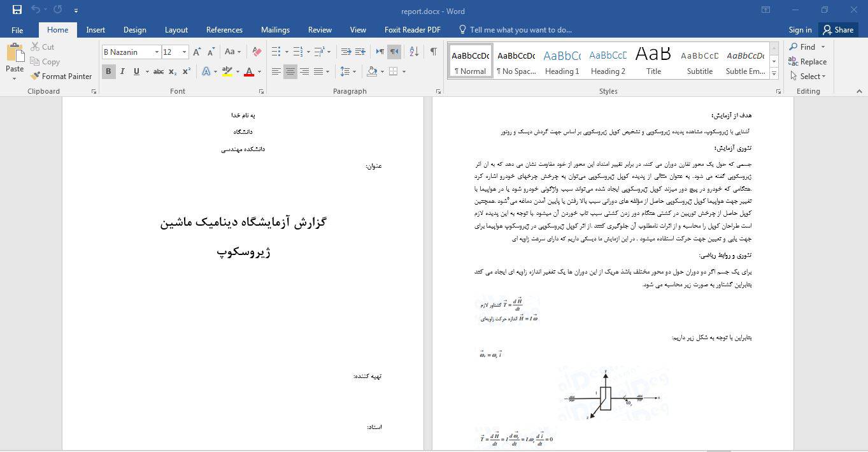Click the Increase Indent icon
The image size is (868, 452).
tap(360, 52)
